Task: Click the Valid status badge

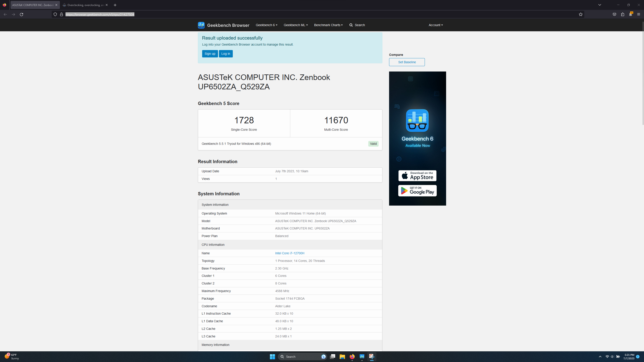Action: [373, 144]
